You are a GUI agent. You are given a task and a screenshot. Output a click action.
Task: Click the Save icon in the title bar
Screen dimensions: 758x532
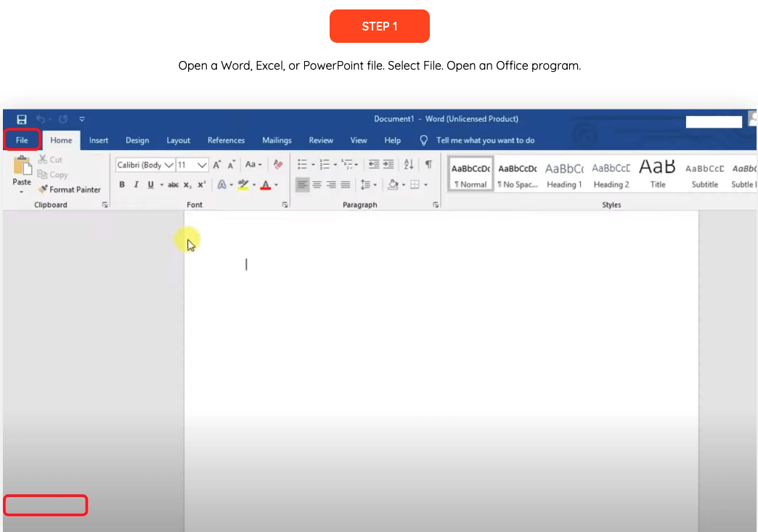point(22,119)
